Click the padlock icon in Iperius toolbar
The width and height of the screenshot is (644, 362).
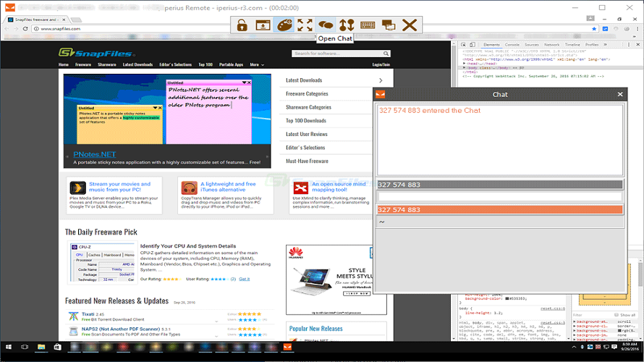(242, 25)
